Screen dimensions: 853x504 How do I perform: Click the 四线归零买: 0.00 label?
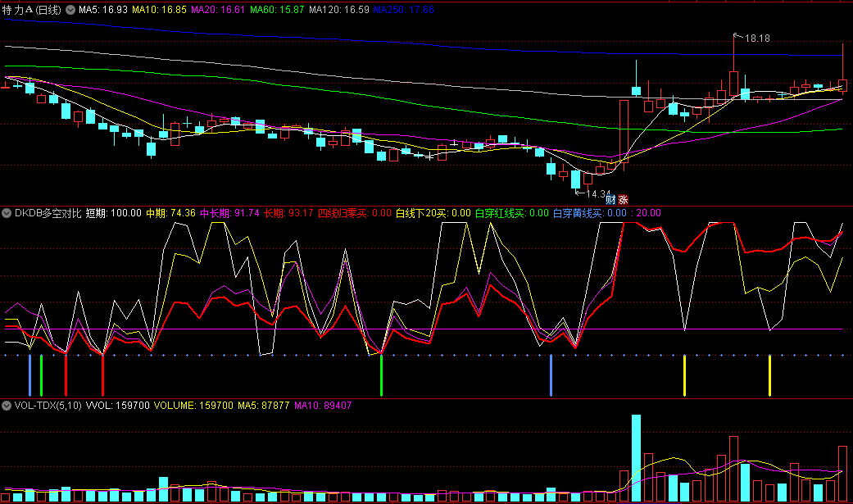[x=354, y=213]
